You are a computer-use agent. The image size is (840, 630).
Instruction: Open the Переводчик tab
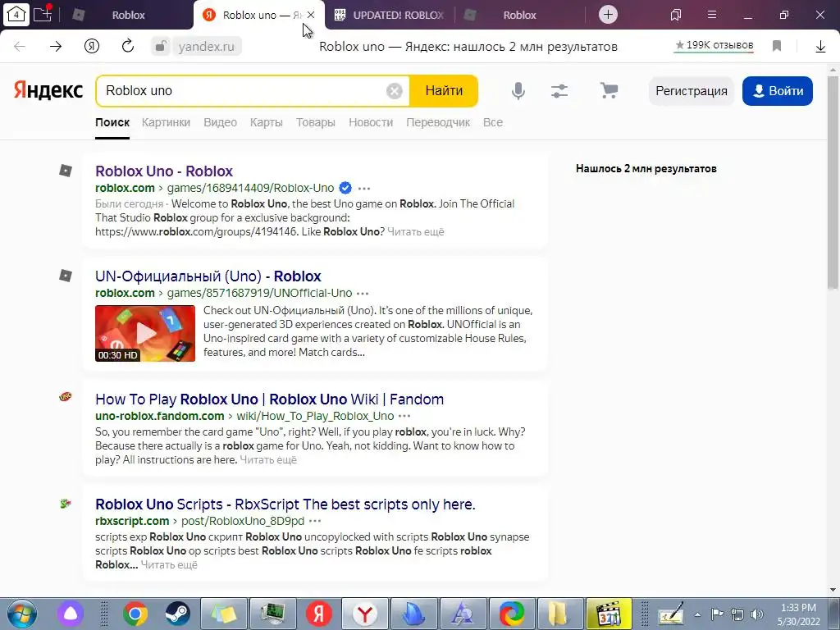click(438, 123)
